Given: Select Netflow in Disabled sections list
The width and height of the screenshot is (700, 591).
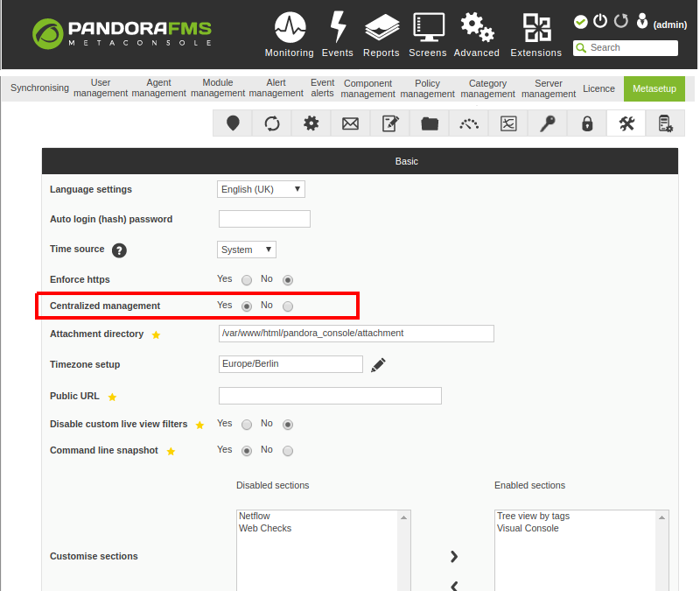Looking at the screenshot, I should (x=255, y=516).
